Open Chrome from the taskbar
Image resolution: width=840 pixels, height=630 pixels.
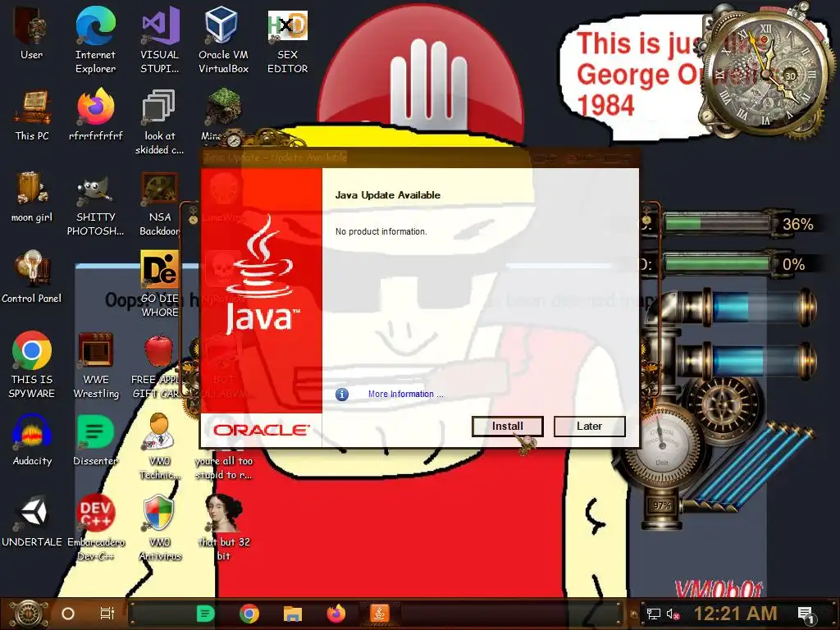[249, 614]
